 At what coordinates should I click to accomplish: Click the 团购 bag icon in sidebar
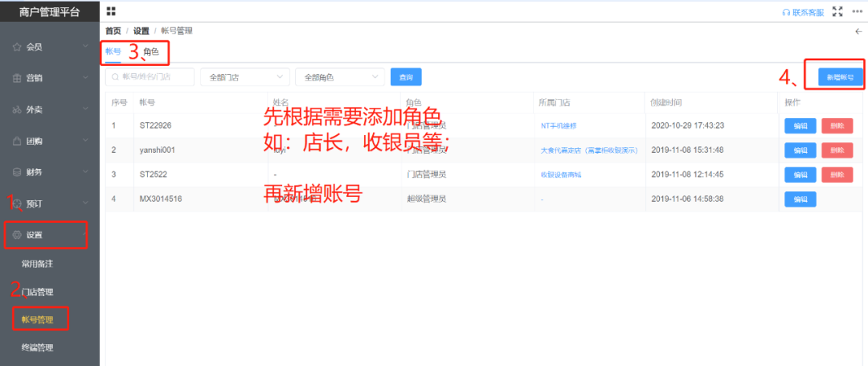(x=17, y=141)
